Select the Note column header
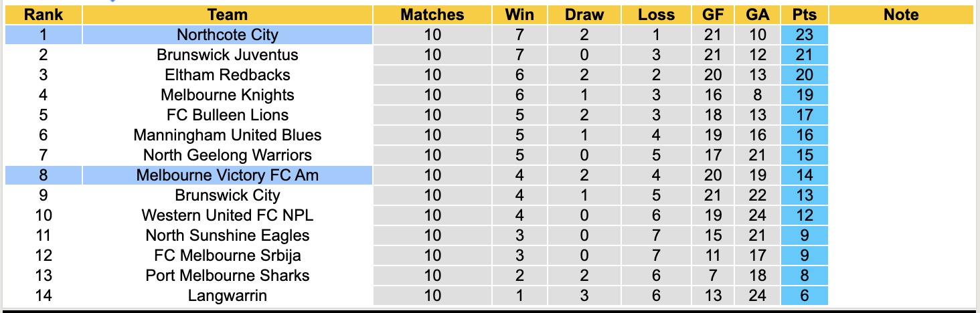Screen dimensions: 980x313 (x=901, y=15)
